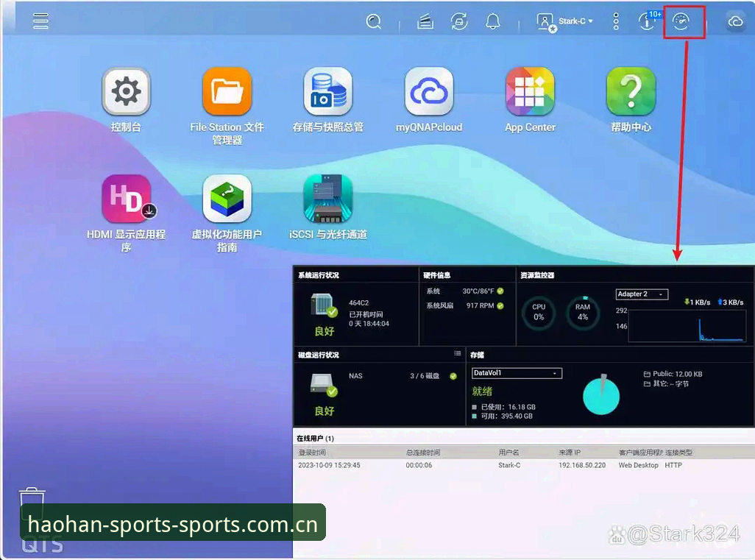Sort by 总连接时间 column header
Viewport: 755px width, 560px height.
point(423,453)
